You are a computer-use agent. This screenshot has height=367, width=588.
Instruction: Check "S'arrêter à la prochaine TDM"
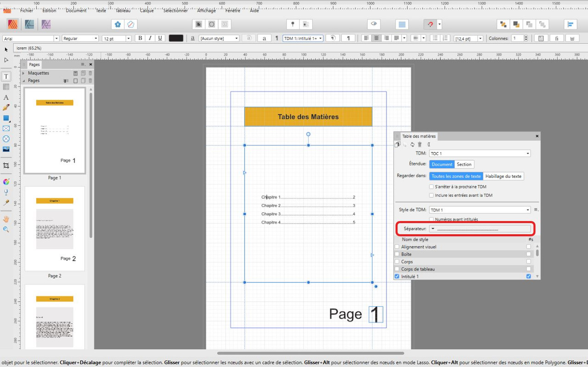point(431,187)
